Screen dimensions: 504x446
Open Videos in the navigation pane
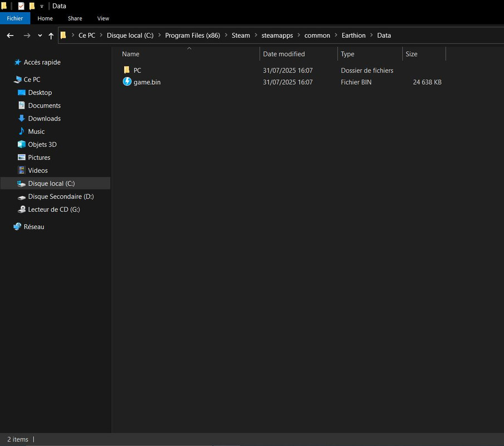[x=38, y=171]
